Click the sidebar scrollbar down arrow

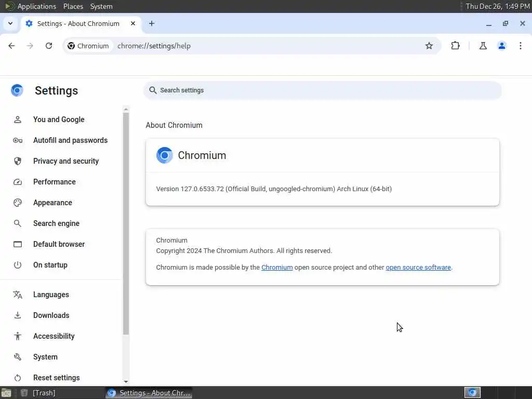(x=126, y=382)
